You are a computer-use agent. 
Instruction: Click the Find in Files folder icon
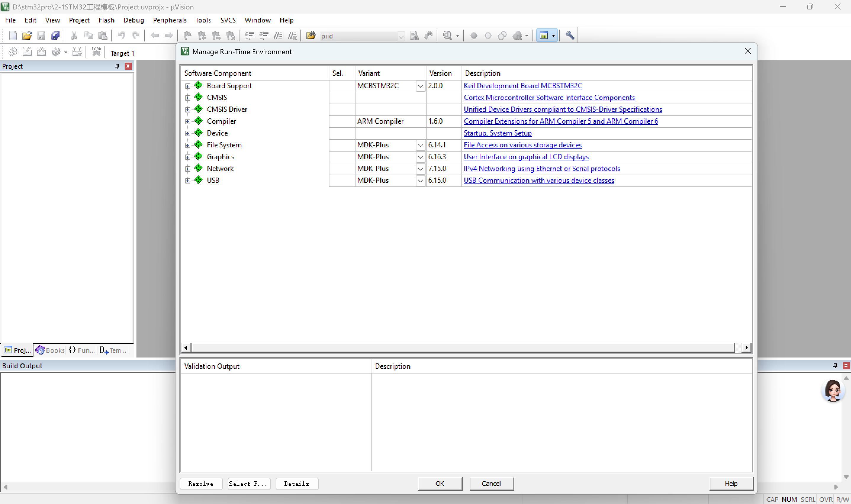tap(311, 36)
